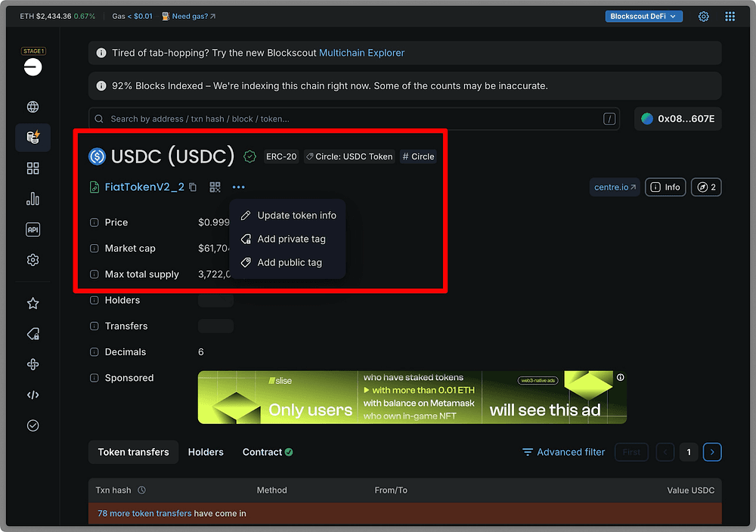Open the Advanced filter
This screenshot has width=756, height=532.
(564, 452)
